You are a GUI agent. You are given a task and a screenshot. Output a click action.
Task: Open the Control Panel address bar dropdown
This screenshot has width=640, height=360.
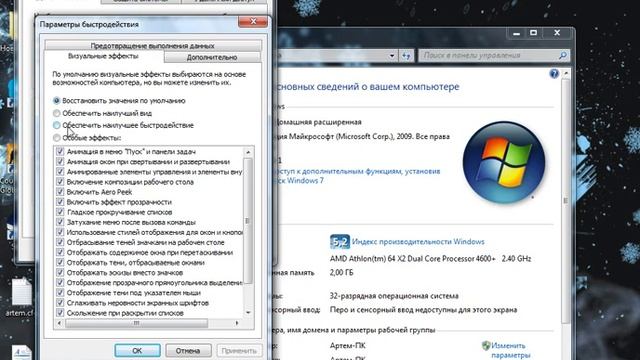click(x=392, y=56)
